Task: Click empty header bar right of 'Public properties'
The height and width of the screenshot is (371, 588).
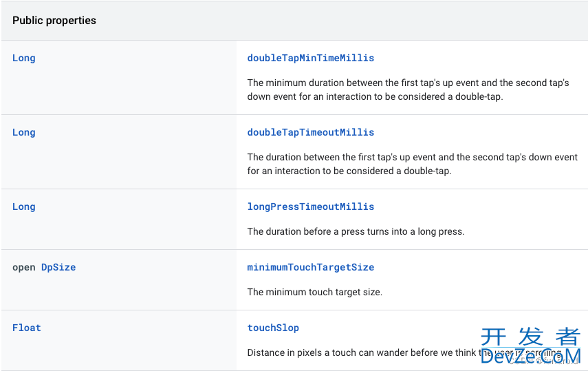Action: point(344,21)
